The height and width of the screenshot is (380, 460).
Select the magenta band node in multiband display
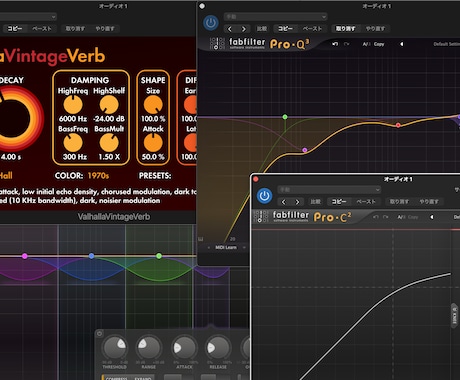click(x=25, y=256)
